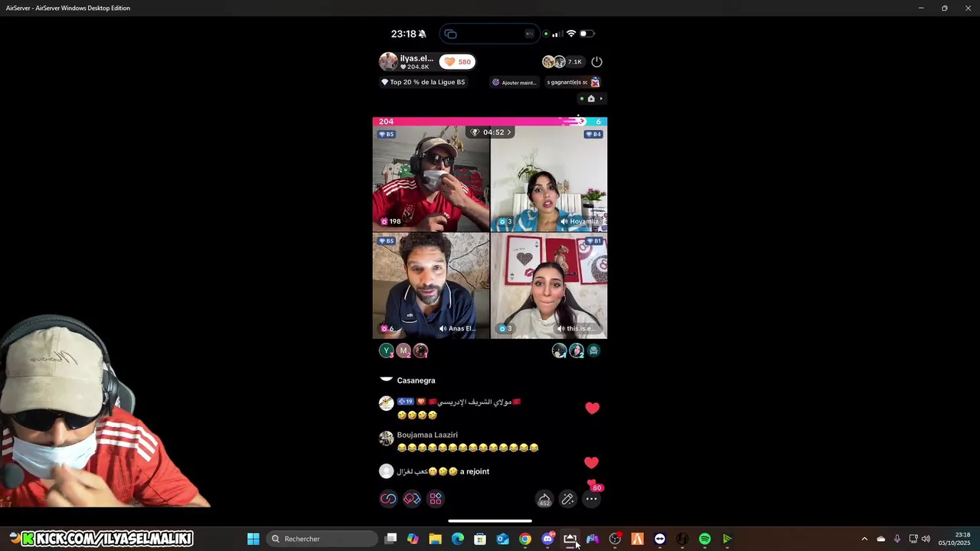Open top supporter Y avatar
980x551 pixels.
pos(387,350)
